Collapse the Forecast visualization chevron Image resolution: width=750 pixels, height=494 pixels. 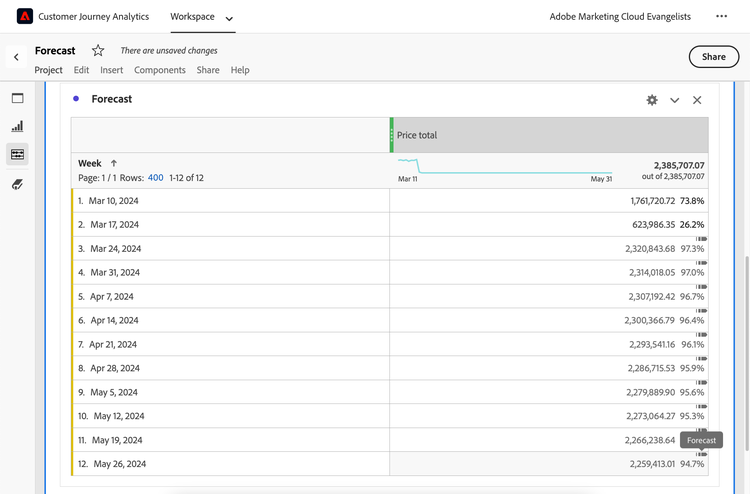click(x=675, y=100)
